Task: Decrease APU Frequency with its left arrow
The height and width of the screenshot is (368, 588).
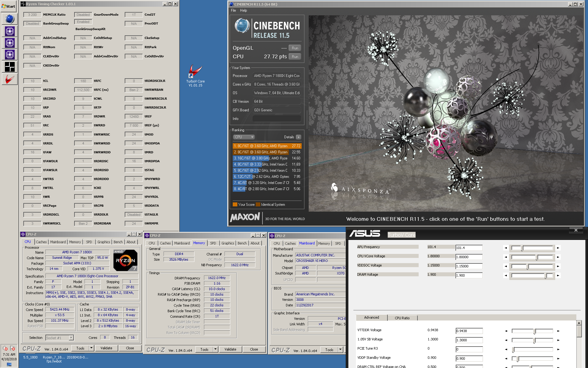Action: point(506,248)
